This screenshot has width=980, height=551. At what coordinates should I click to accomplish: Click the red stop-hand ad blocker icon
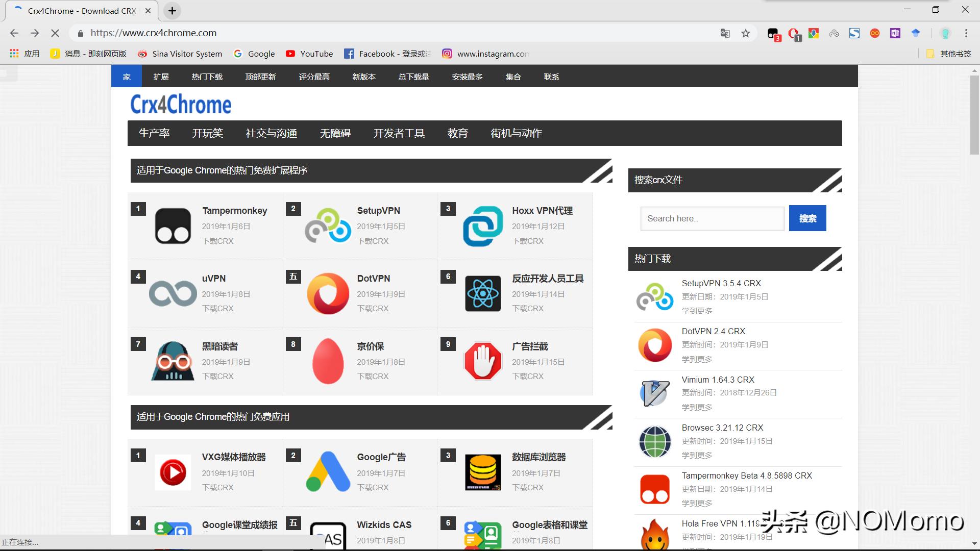483,361
